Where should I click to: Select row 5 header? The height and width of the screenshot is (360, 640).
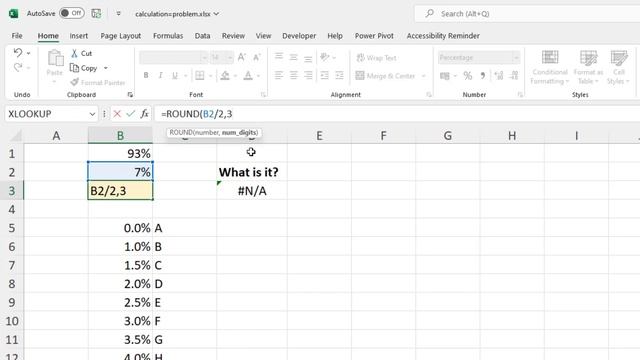12,228
